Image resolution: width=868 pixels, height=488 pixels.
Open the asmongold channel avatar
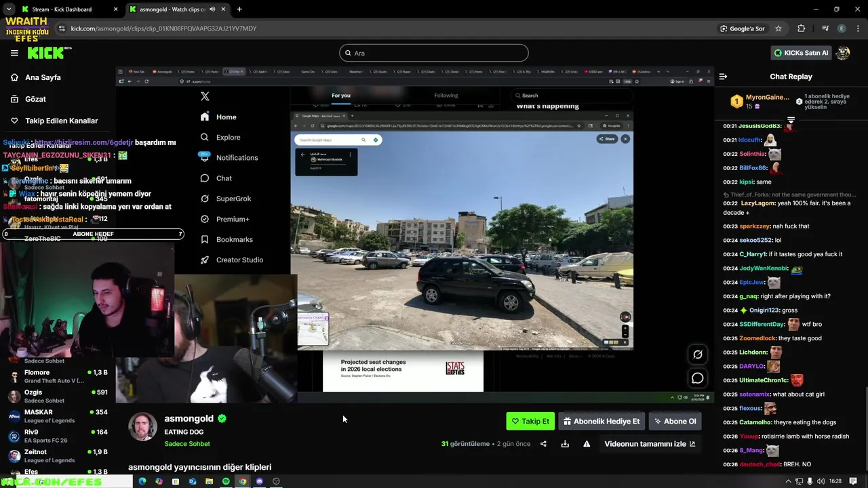point(142,427)
